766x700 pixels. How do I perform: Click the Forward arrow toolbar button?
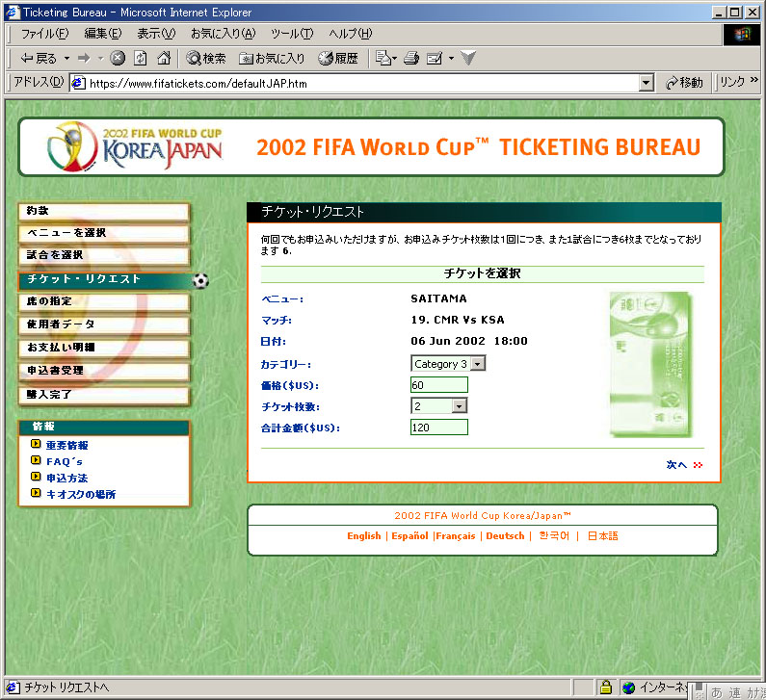click(84, 58)
